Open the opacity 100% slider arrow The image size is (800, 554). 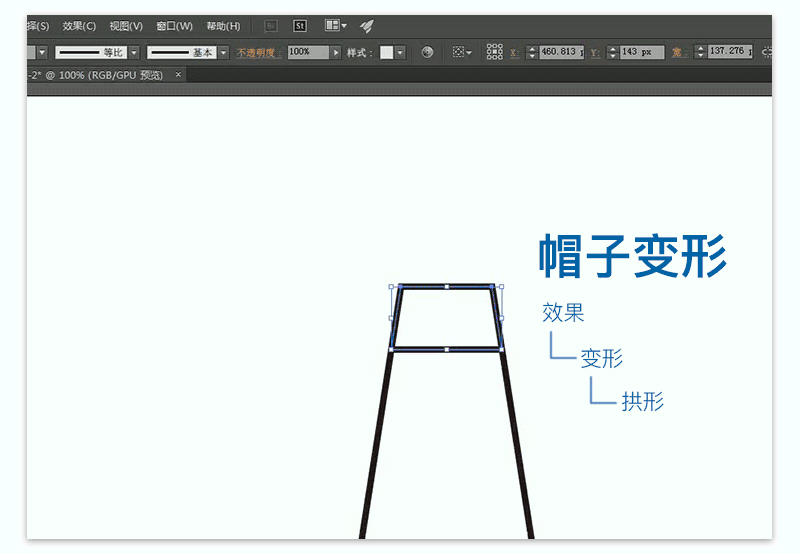point(335,52)
